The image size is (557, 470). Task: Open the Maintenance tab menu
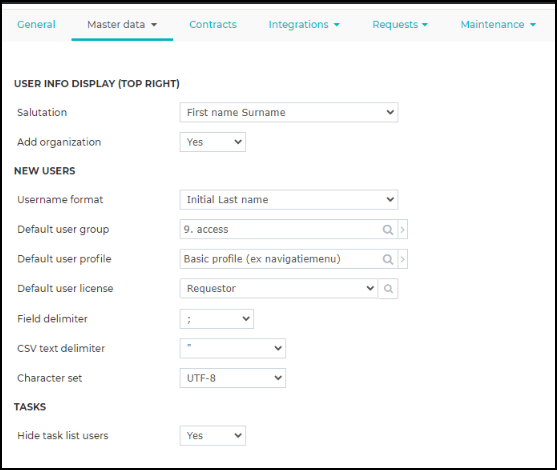click(x=498, y=25)
